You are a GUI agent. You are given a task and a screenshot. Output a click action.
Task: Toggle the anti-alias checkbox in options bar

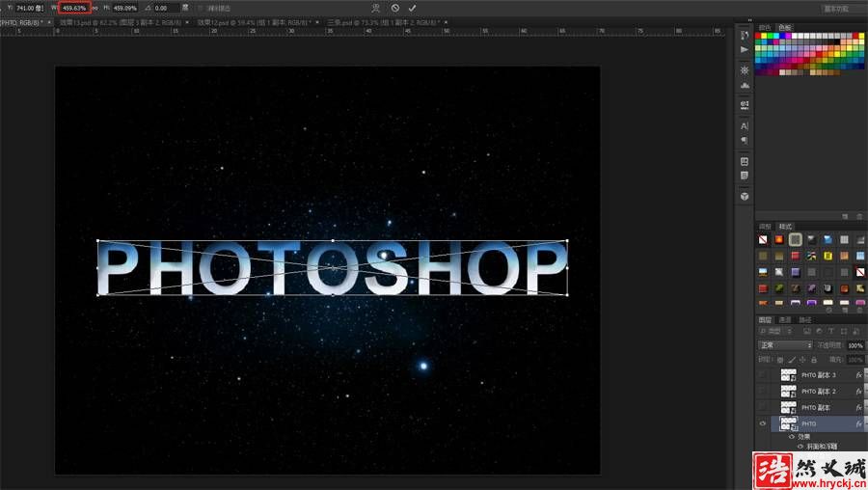[x=201, y=8]
